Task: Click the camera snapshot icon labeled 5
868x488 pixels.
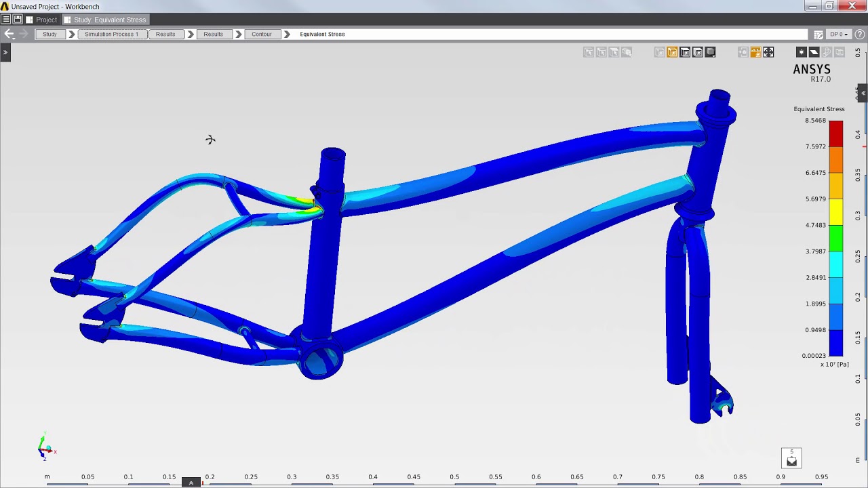Action: coord(791,458)
